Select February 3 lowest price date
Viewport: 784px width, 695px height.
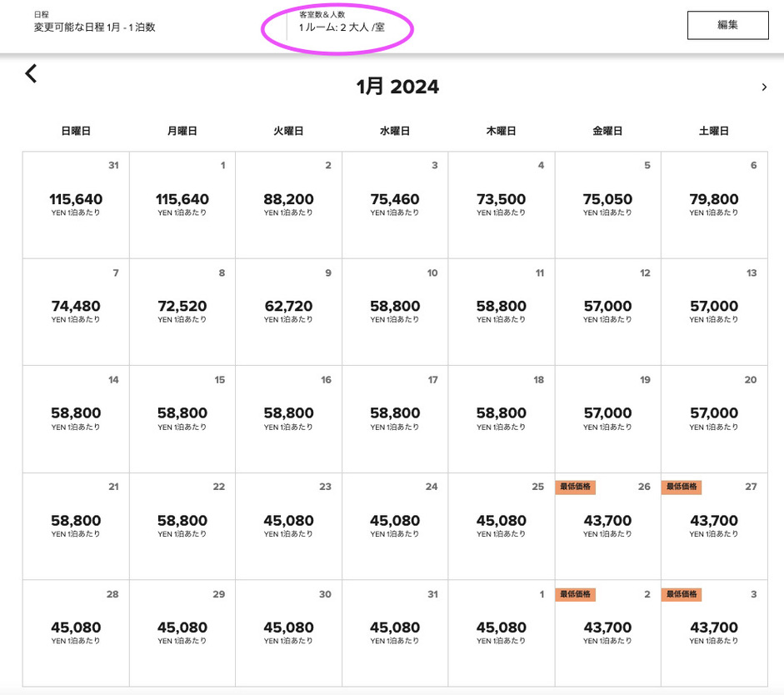click(x=714, y=632)
